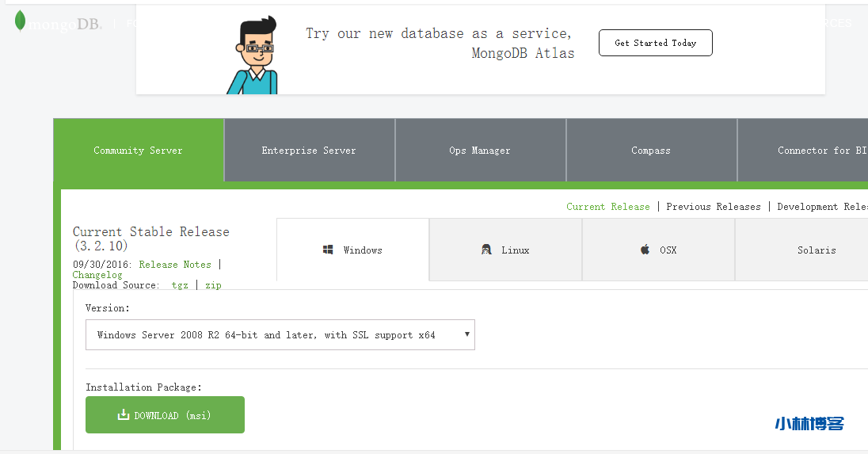Open the Connector for BI tab
Image resolution: width=868 pixels, height=454 pixels.
click(803, 150)
